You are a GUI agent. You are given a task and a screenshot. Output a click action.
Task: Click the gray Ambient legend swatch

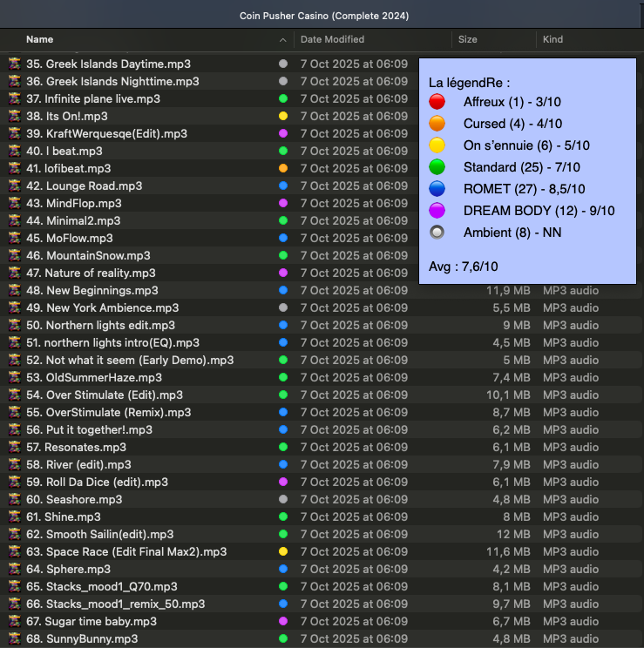pyautogui.click(x=437, y=233)
